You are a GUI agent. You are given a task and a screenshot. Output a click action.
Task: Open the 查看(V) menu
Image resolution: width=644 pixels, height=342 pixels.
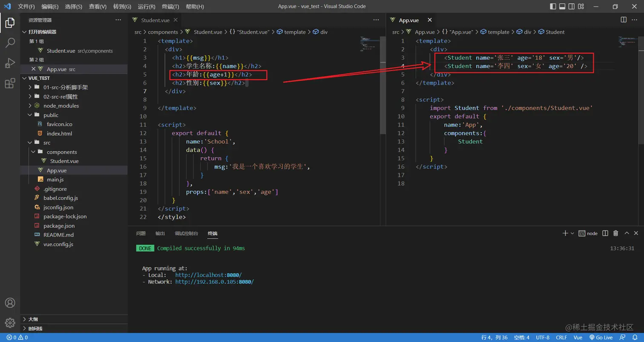98,6
